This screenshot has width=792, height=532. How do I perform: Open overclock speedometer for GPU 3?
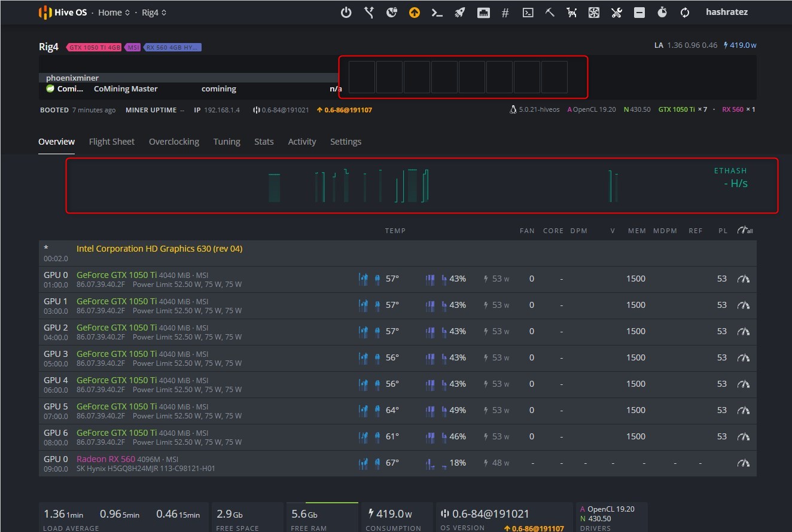click(744, 358)
